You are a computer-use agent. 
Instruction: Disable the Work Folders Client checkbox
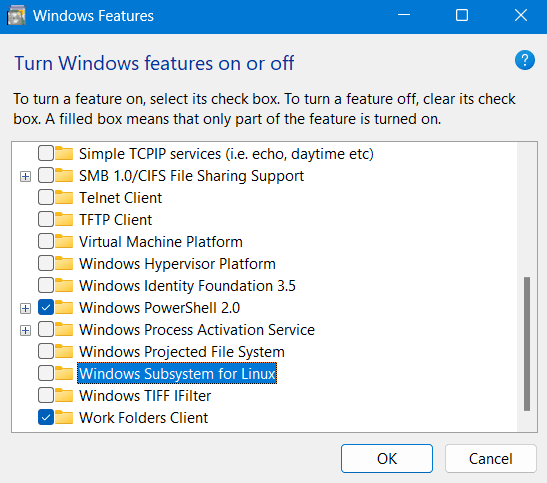pos(46,417)
